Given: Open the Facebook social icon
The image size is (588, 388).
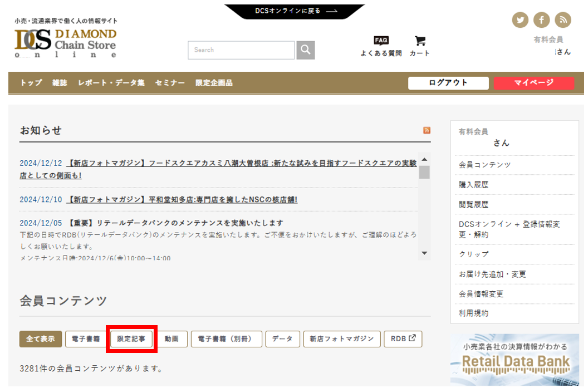Looking at the screenshot, I should (x=541, y=20).
